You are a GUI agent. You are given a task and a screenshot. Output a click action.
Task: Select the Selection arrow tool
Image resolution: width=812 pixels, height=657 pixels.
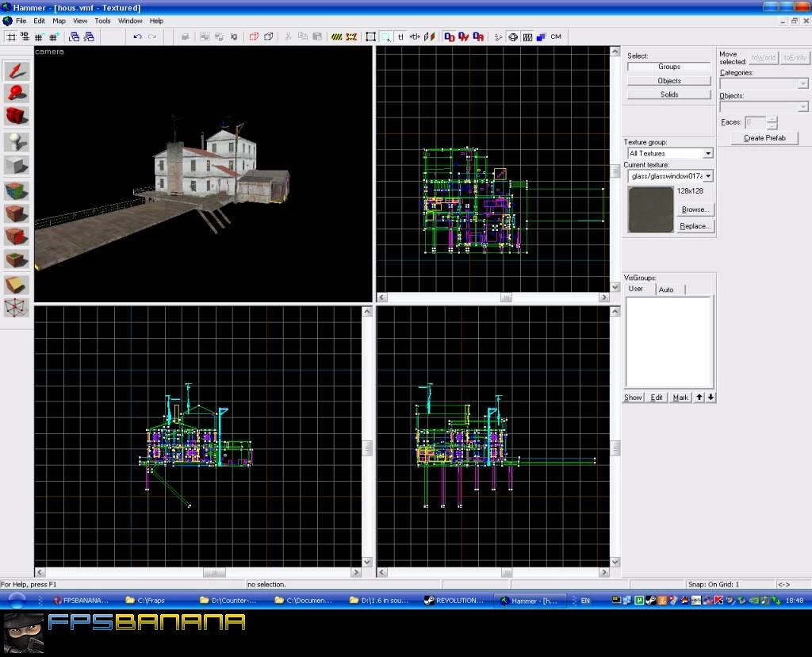tap(17, 70)
